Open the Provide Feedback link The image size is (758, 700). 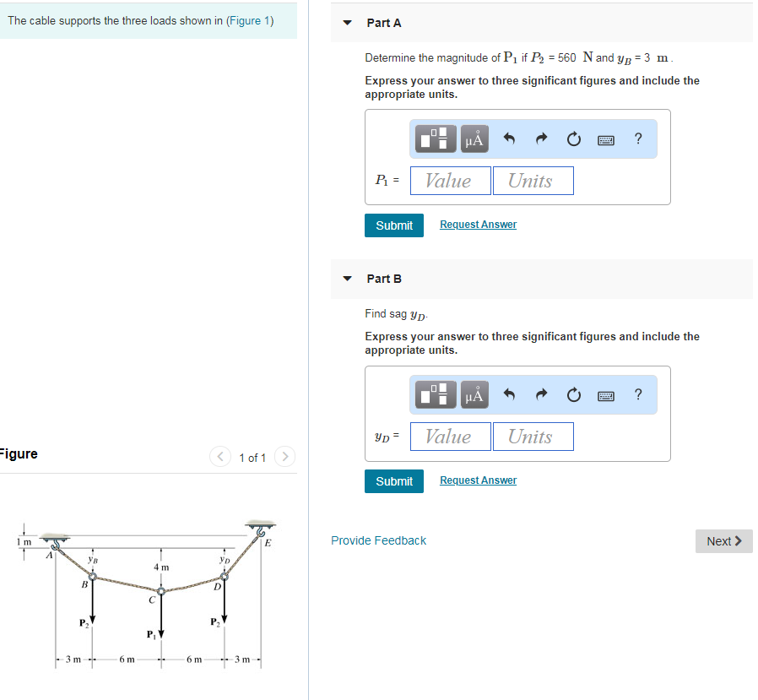click(378, 540)
